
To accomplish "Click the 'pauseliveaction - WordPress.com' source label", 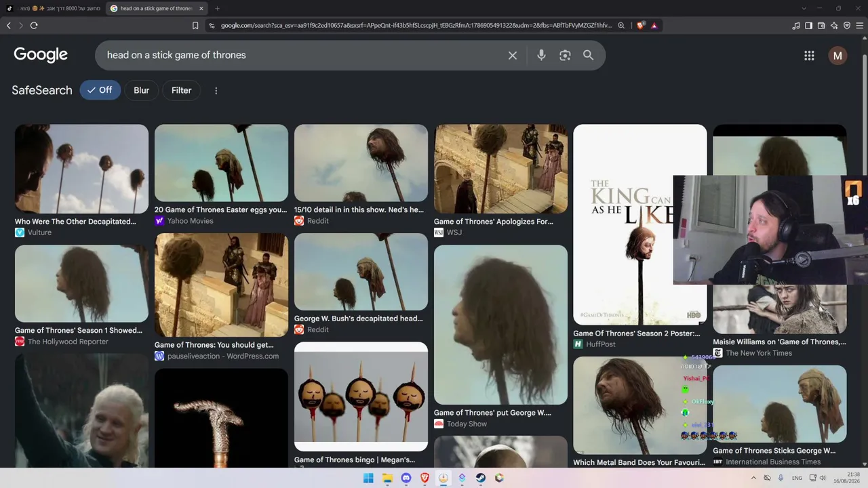I will click(223, 357).
